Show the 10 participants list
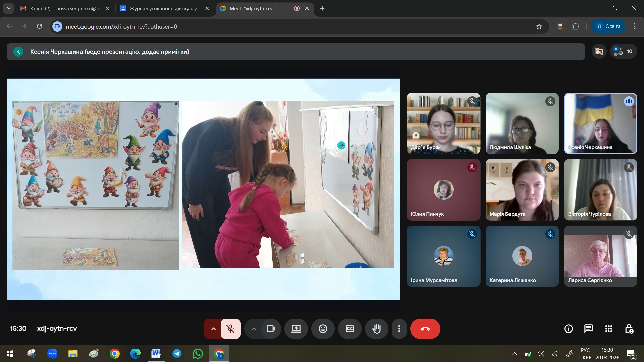644x362 pixels. 623,51
